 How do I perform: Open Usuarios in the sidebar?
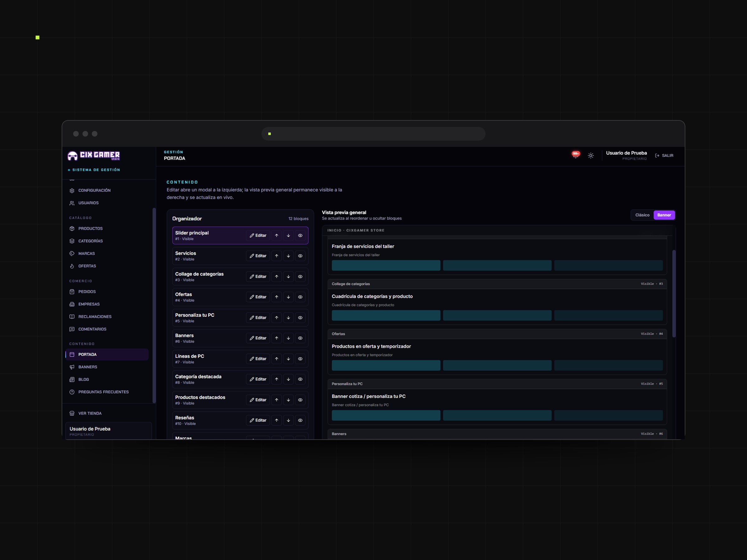pyautogui.click(x=107, y=203)
